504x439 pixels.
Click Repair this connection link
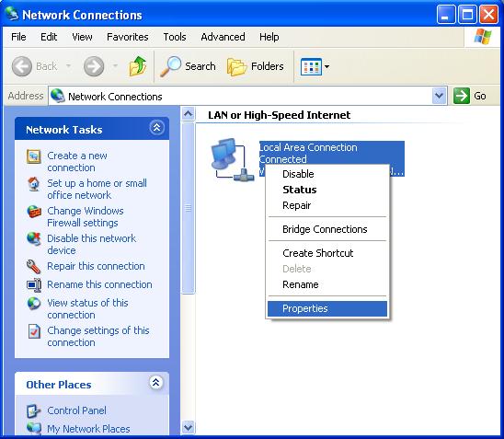96,266
